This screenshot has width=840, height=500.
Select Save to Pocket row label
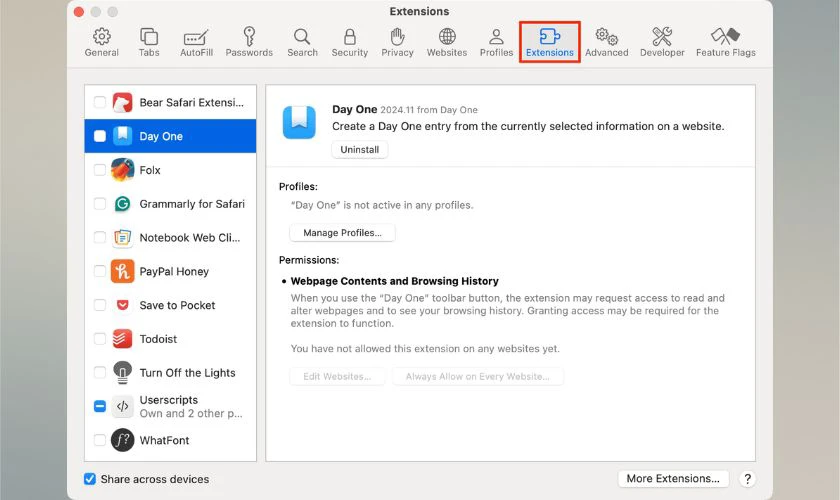[x=177, y=305]
